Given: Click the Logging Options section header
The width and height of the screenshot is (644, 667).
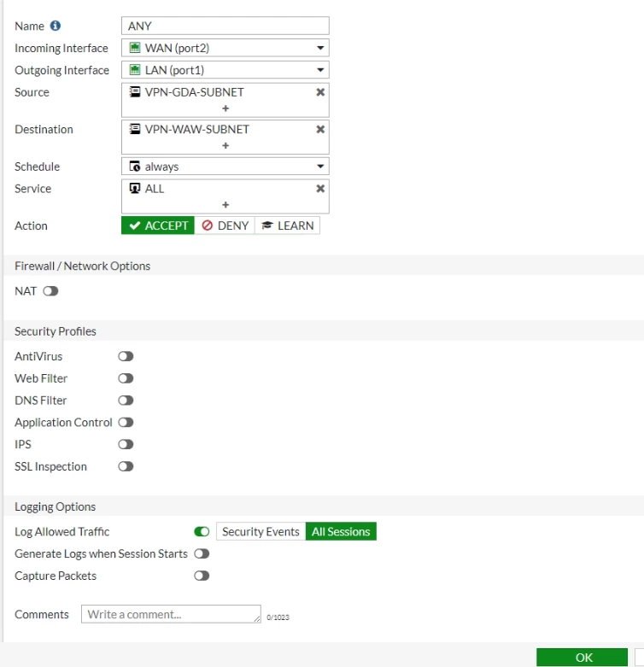Looking at the screenshot, I should [x=56, y=506].
